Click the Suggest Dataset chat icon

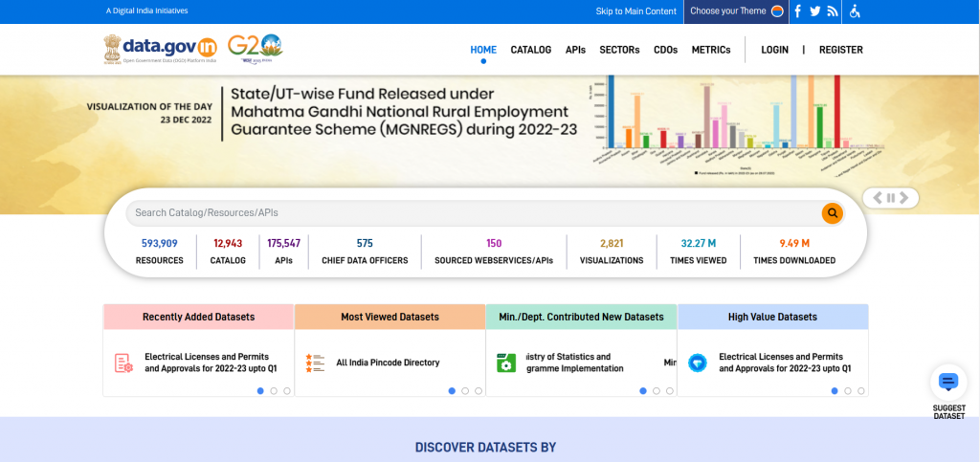pos(948,382)
